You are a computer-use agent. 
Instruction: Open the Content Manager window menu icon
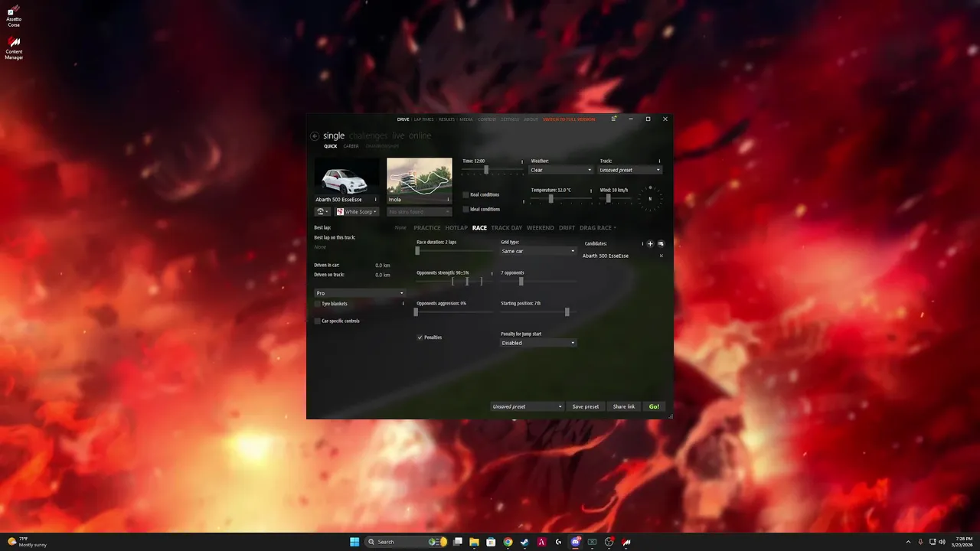[614, 119]
